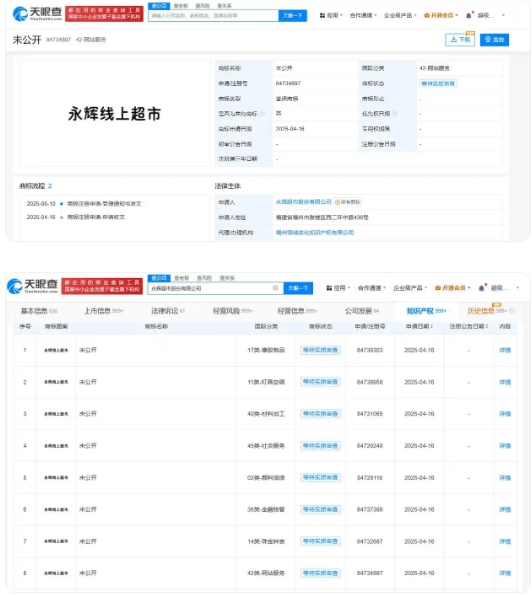Open 详情 link for the 17类-橡胶制品 row
Viewport: 532px width, 595px height.
(505, 350)
